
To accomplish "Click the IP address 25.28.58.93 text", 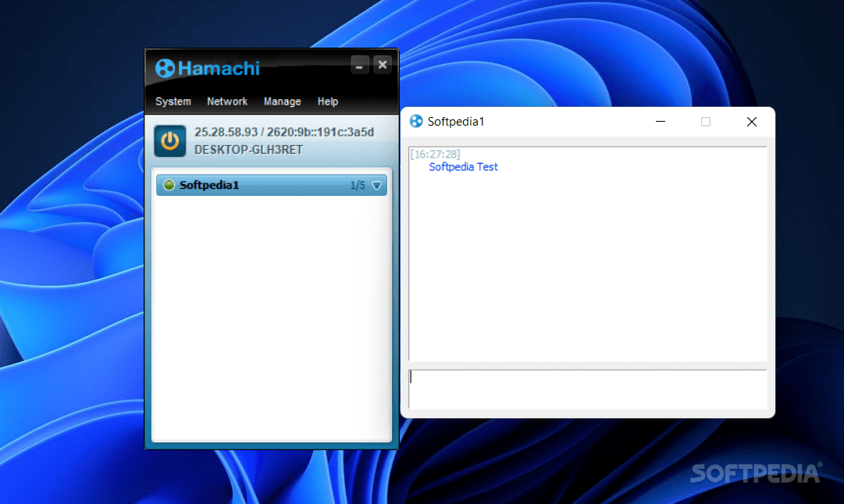I will point(226,133).
